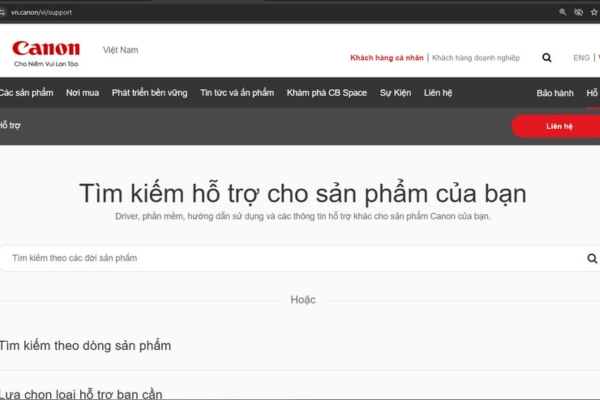Click the crossed-eye icon in address bar
600x400 pixels.
tap(578, 12)
